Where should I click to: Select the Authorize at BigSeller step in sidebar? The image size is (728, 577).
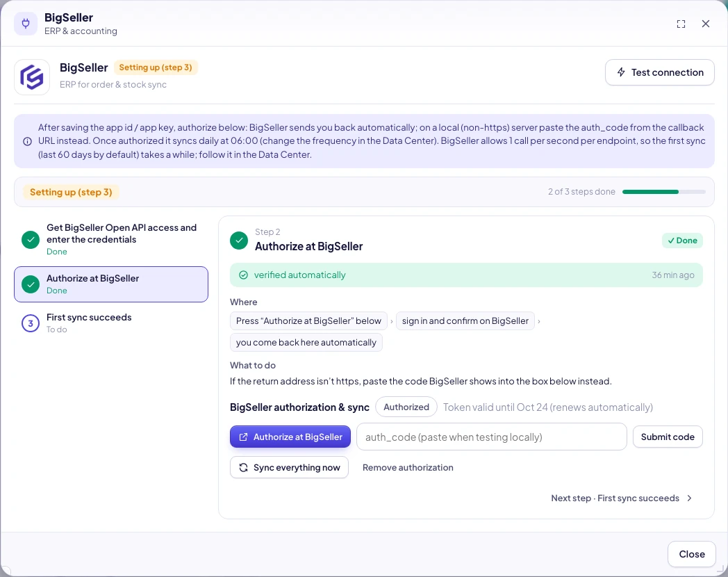click(111, 284)
